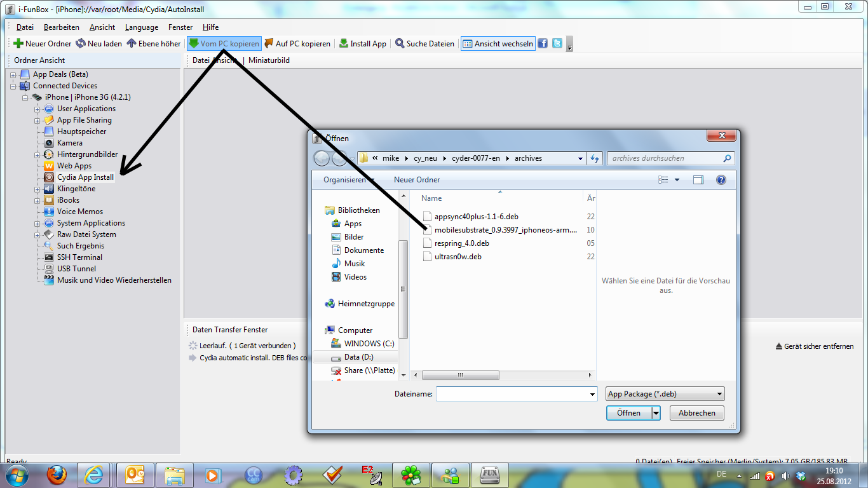Sort by the Name column header

coord(431,198)
